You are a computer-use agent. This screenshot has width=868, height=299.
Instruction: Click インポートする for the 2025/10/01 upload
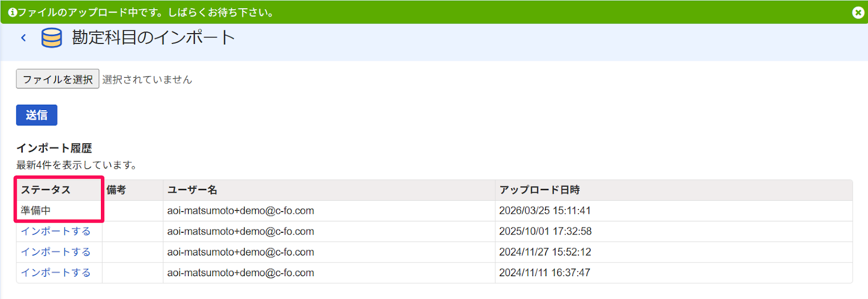[56, 231]
